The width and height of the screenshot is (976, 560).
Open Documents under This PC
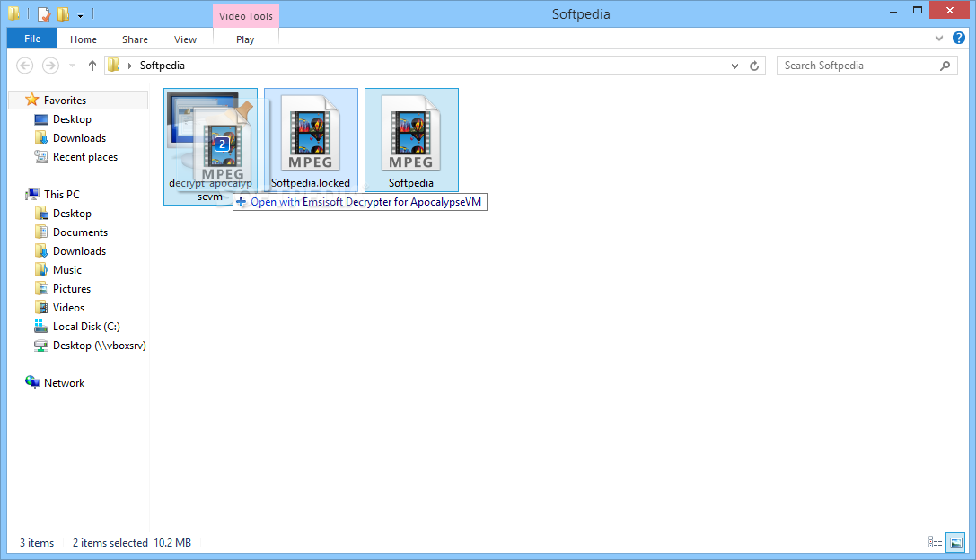[x=80, y=232]
